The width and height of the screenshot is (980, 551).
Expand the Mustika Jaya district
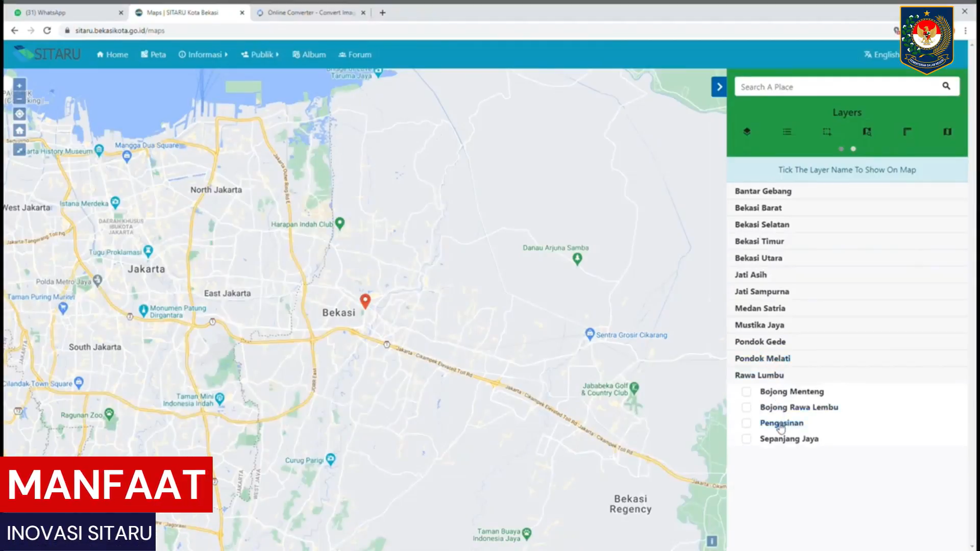point(847,325)
